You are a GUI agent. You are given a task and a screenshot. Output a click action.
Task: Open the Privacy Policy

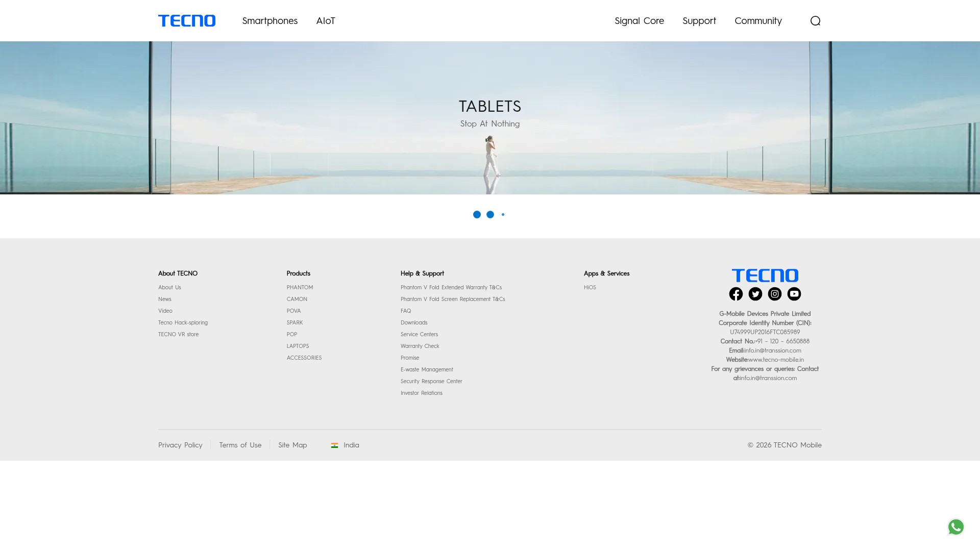click(180, 445)
